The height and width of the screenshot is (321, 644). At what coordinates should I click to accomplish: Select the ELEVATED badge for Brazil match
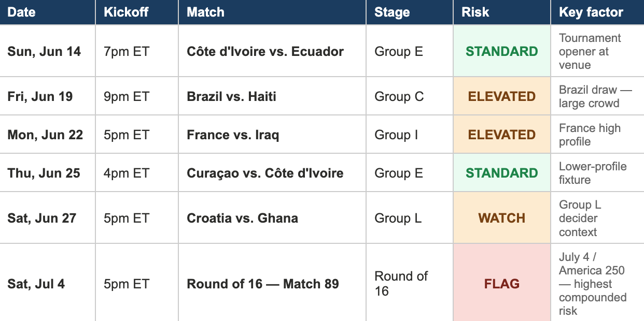click(502, 96)
